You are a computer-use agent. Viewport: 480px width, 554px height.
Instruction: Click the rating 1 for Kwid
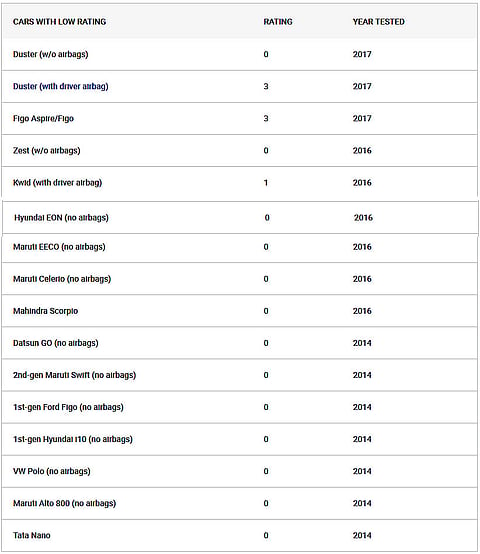(x=266, y=183)
